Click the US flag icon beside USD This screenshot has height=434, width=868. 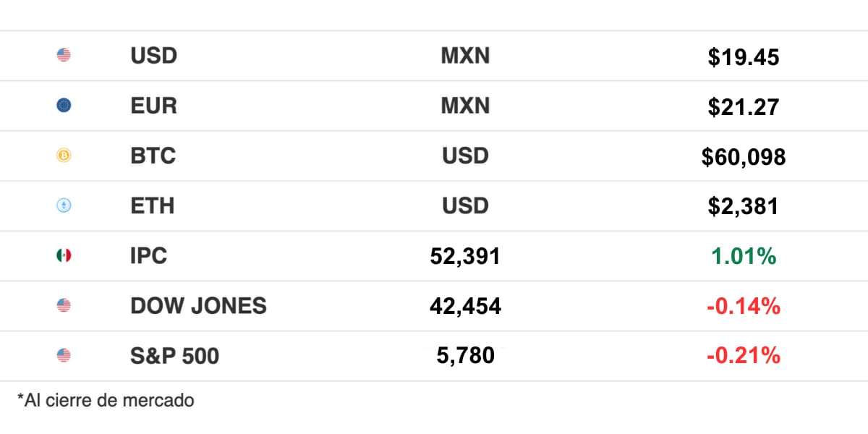64,55
